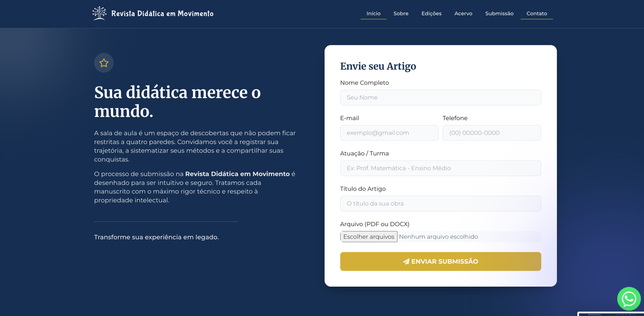The height and width of the screenshot is (316, 644).
Task: Focus the Atuação / Turma field
Action: tap(440, 168)
